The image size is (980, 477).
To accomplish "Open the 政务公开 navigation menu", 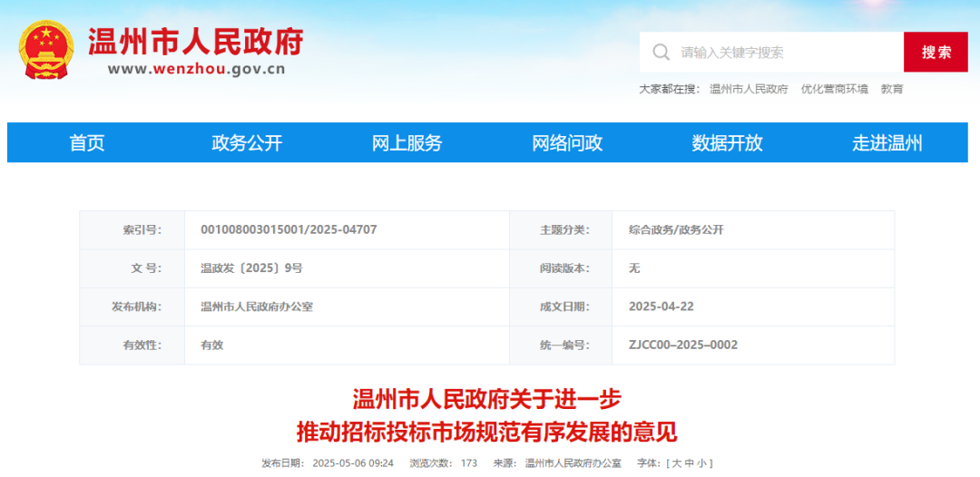I will (247, 142).
